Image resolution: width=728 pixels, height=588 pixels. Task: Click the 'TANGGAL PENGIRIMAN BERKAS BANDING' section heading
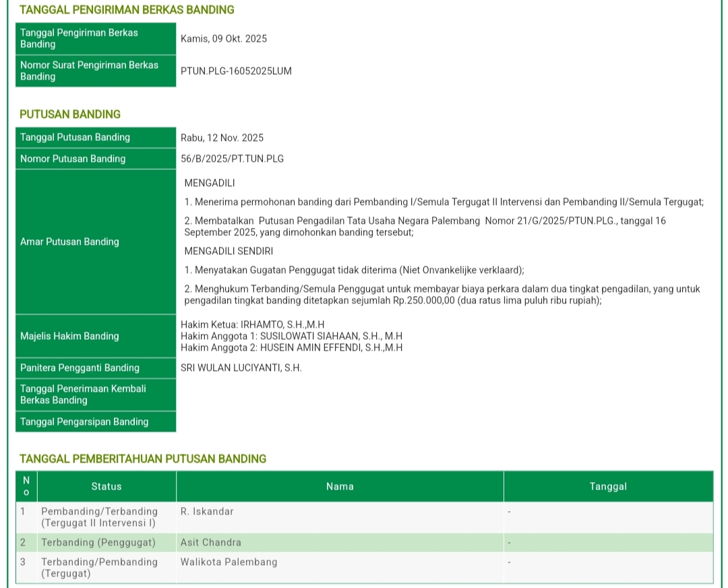point(127,10)
